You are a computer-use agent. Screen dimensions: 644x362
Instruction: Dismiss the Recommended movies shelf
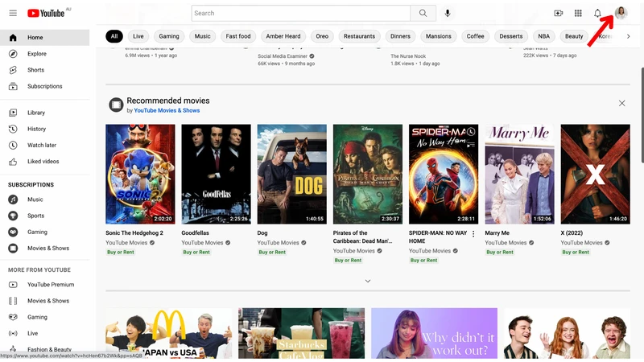621,104
